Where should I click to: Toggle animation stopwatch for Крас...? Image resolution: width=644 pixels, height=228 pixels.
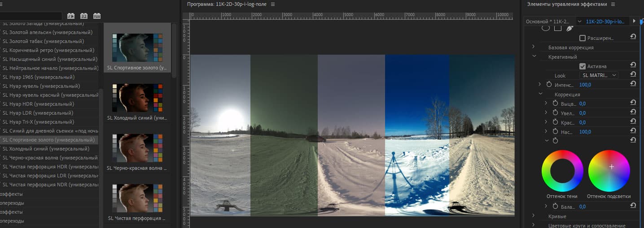[556, 122]
